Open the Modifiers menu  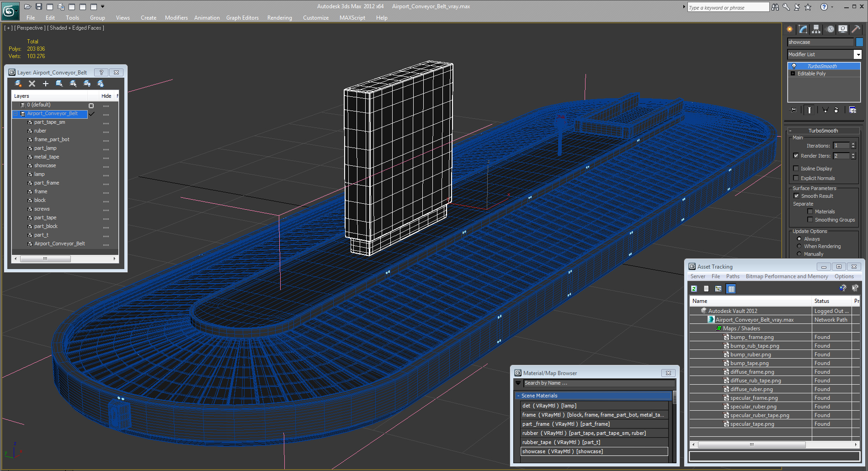176,18
